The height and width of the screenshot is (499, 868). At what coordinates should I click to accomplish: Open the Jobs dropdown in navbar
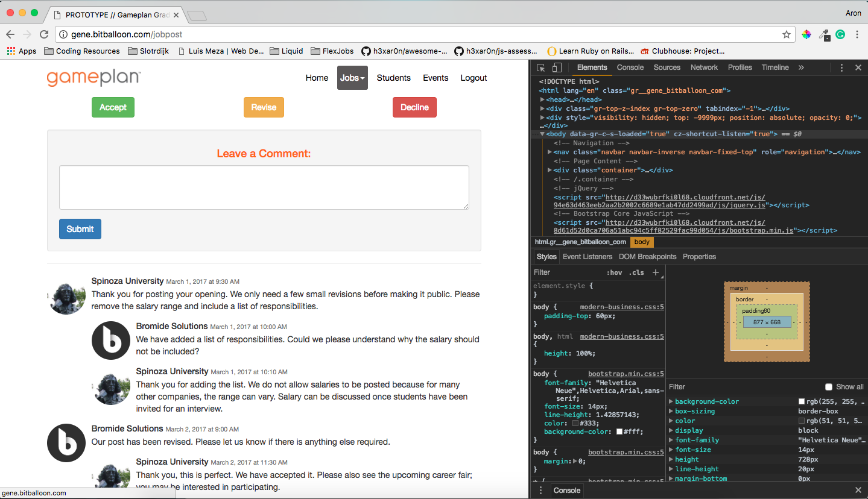point(352,78)
